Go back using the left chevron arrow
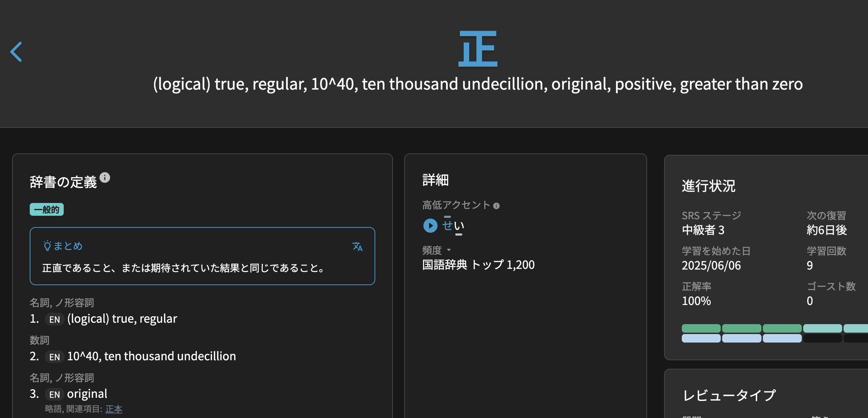The height and width of the screenshot is (418, 868). point(16,52)
